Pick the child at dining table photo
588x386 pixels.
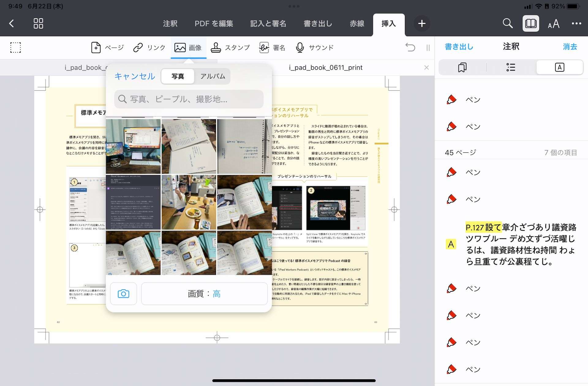point(189,202)
